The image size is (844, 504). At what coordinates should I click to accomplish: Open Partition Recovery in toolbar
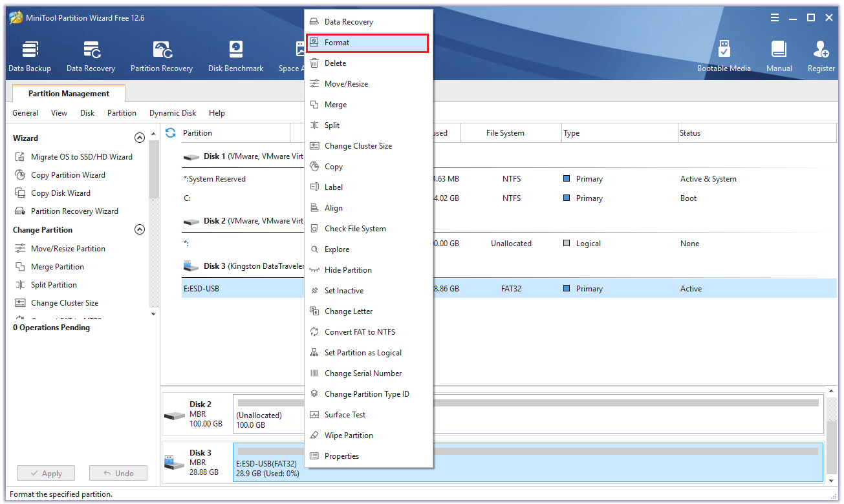162,57
